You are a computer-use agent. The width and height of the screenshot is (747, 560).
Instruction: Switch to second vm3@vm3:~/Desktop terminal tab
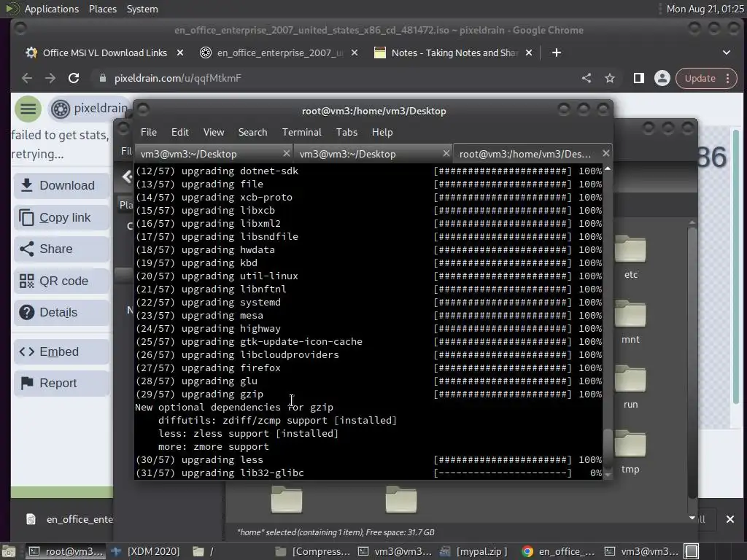[373, 154]
